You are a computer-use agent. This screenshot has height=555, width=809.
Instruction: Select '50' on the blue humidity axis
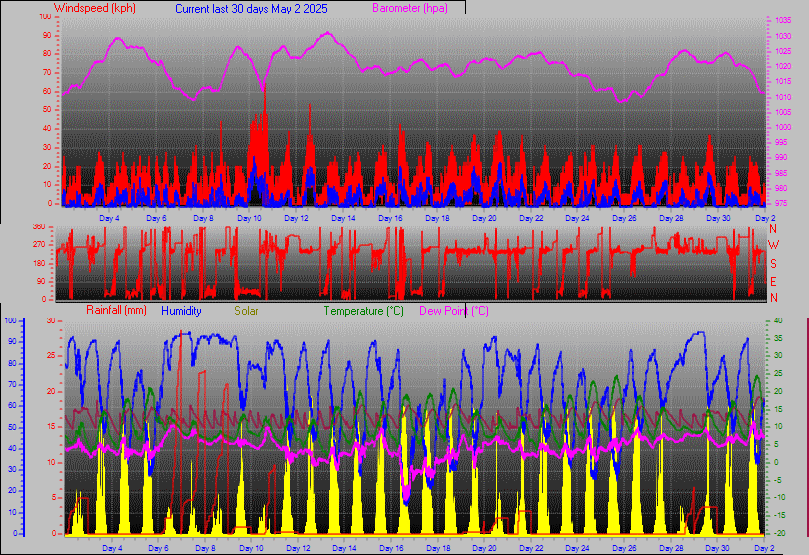click(x=12, y=427)
